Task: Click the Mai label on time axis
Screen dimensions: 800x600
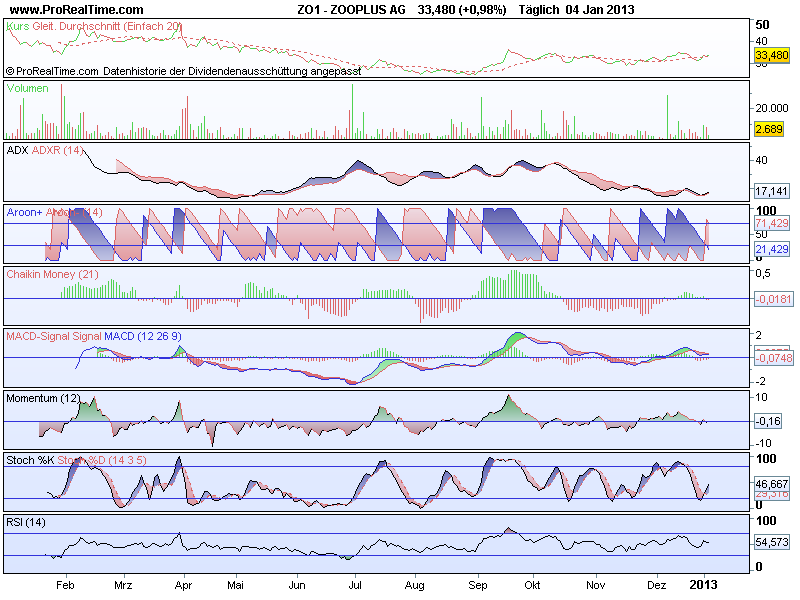Action: click(235, 585)
